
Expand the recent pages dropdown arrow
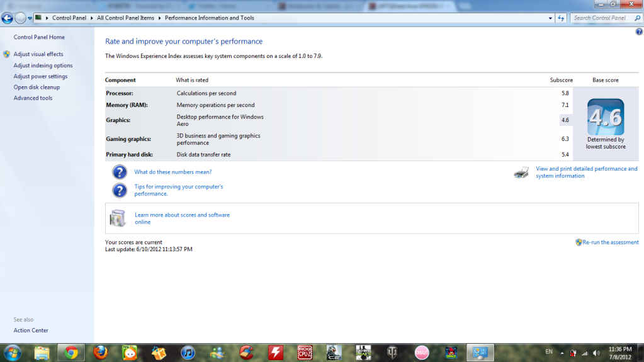(30, 18)
